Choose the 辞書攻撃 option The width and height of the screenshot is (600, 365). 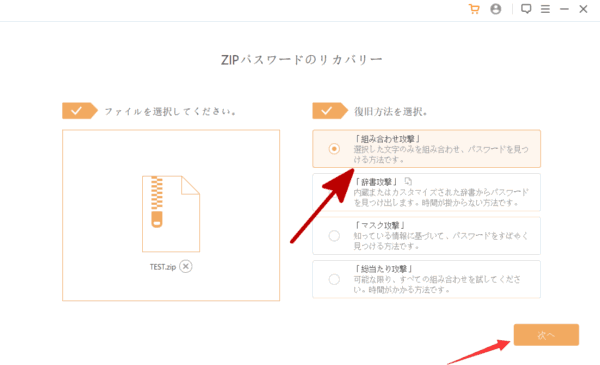[426, 192]
